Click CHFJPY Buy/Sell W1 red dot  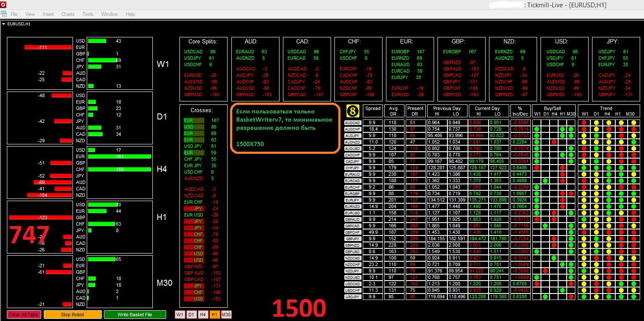pyautogui.click(x=537, y=168)
